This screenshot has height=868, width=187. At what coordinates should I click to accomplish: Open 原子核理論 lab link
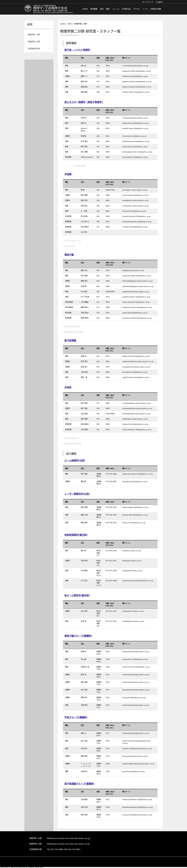click(x=70, y=340)
